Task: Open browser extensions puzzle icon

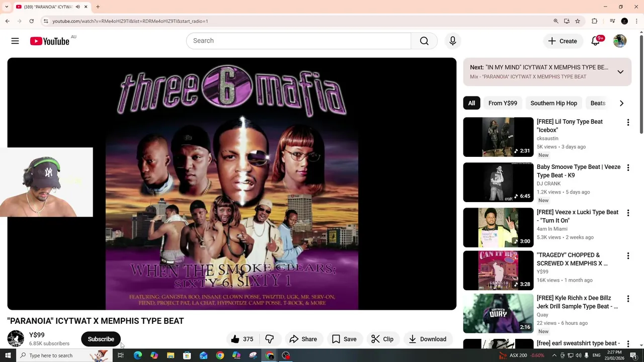Action: [595, 21]
